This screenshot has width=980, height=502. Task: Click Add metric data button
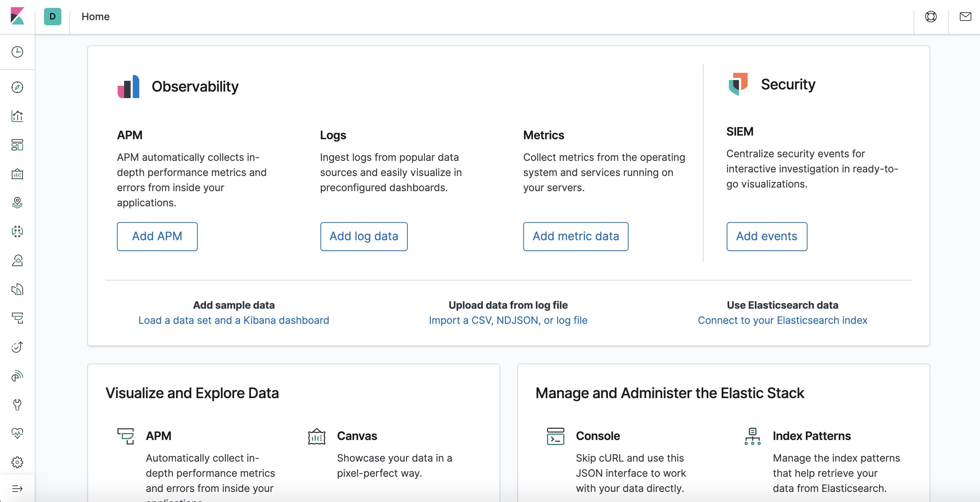pos(575,236)
